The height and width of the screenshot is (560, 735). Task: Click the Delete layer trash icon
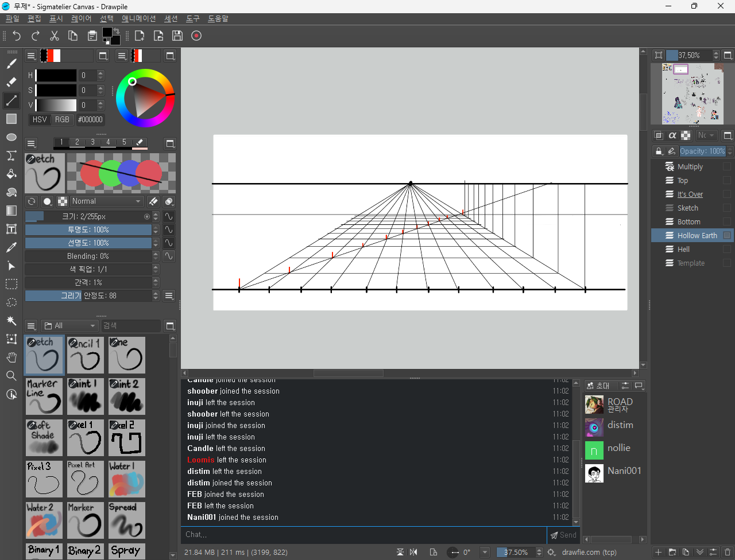728,552
